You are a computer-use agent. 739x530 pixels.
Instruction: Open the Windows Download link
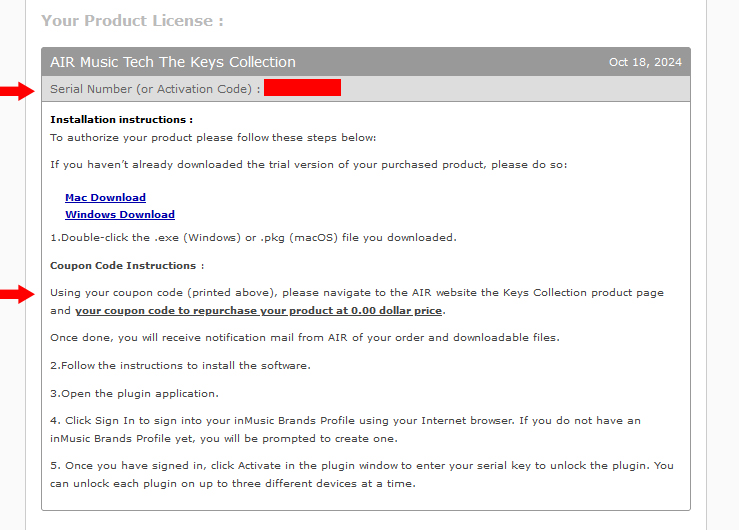coord(120,215)
